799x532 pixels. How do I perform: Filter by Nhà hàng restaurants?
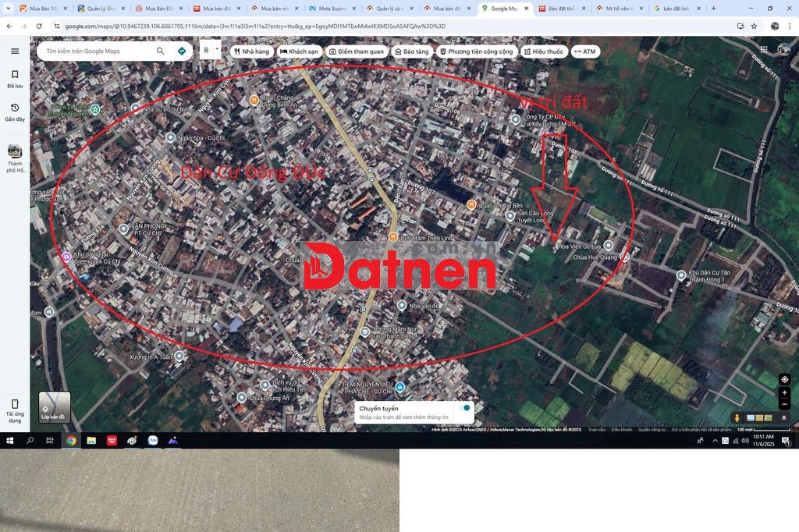pyautogui.click(x=252, y=51)
